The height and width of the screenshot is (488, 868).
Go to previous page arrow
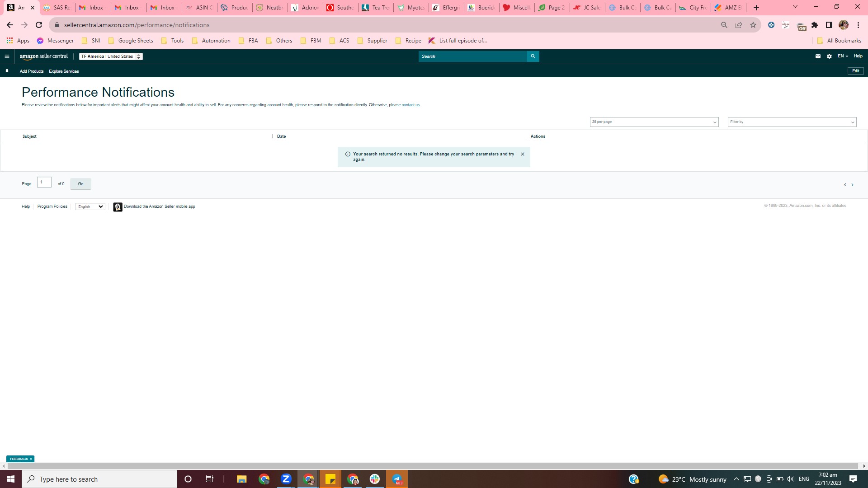(845, 185)
